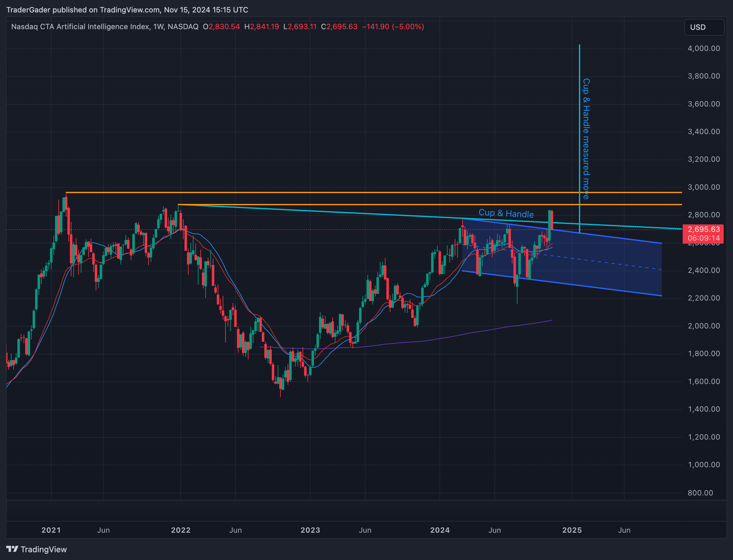Image resolution: width=733 pixels, height=560 pixels.
Task: Click the TradingView logo icon
Action: pos(12,549)
